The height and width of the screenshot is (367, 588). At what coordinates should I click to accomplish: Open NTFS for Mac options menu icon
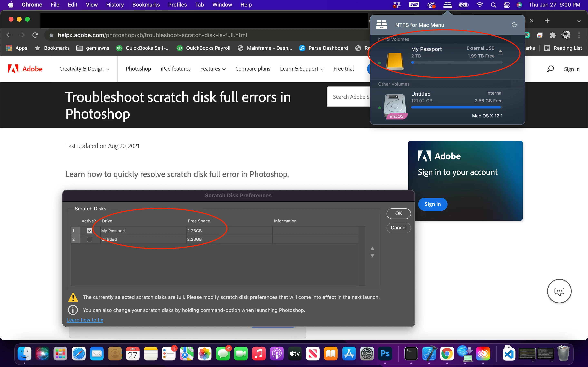[x=514, y=25]
